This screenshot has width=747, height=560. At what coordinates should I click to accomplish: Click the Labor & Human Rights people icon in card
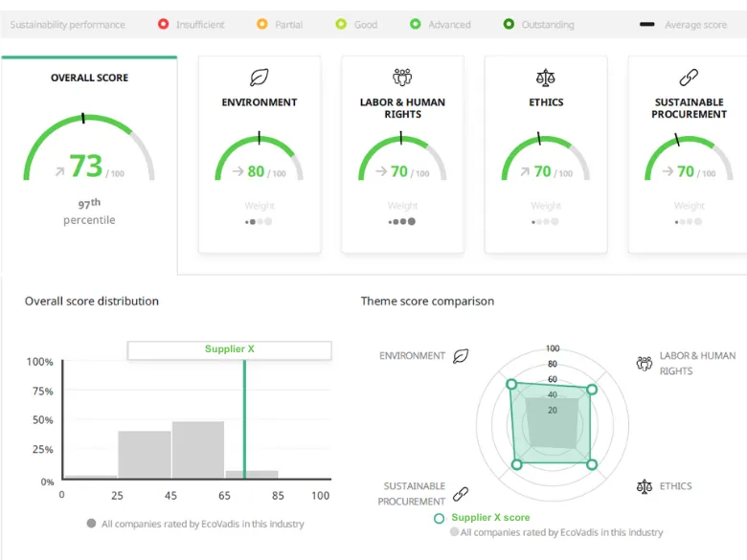402,78
